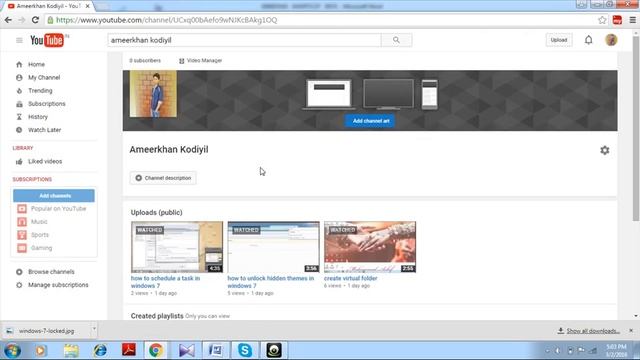640x360 pixels.
Task: Open the Chrome menu icon
Action: 633,20
